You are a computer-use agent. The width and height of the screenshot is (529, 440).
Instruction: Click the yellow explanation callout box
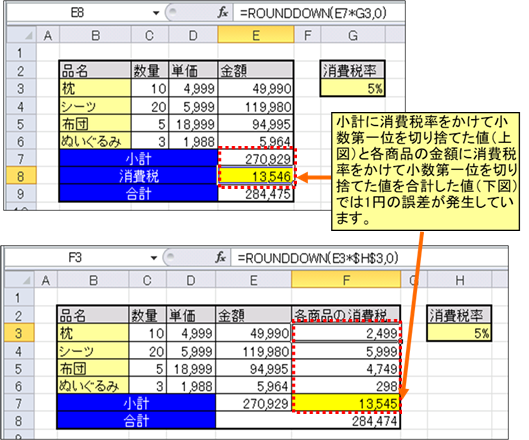pyautogui.click(x=425, y=171)
